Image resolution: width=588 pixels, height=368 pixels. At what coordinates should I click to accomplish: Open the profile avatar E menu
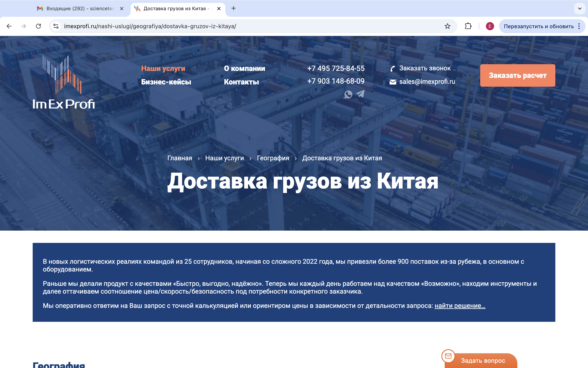coord(490,26)
